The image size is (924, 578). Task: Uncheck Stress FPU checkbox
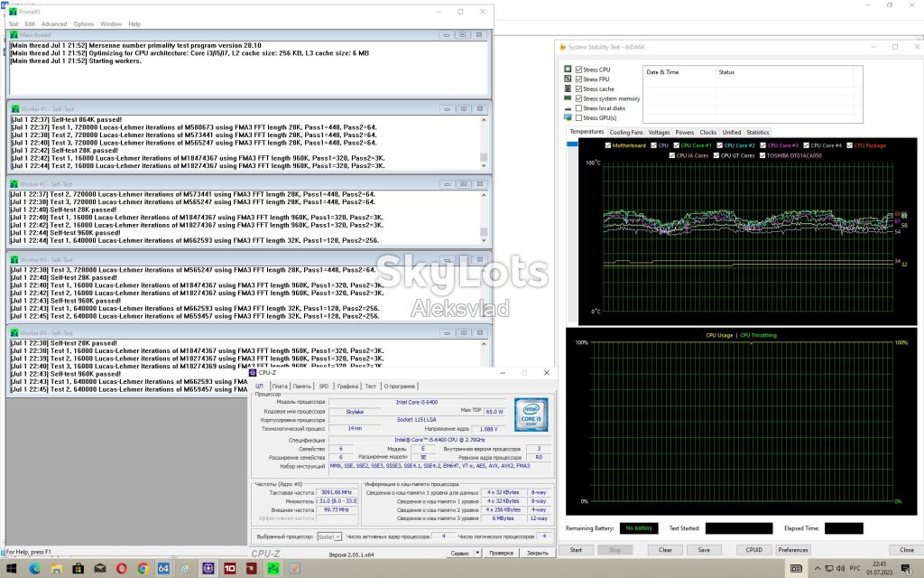pos(578,79)
